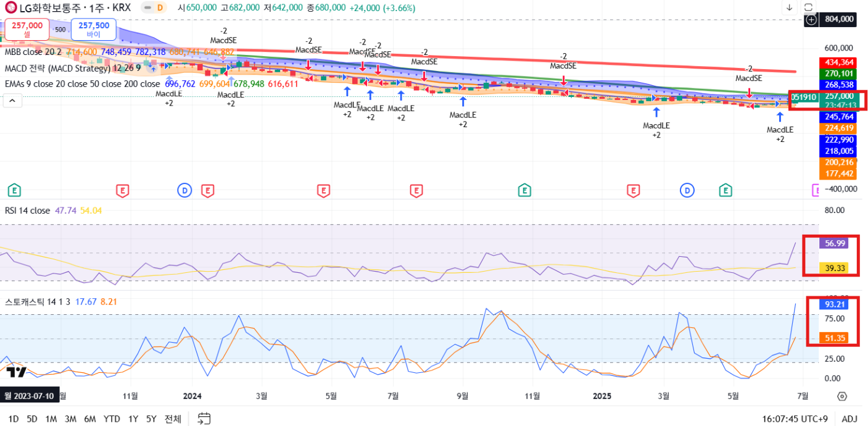The width and height of the screenshot is (868, 426).
Task: Select the 스토캐스틱 14 1 3 legend
Action: click(x=37, y=302)
